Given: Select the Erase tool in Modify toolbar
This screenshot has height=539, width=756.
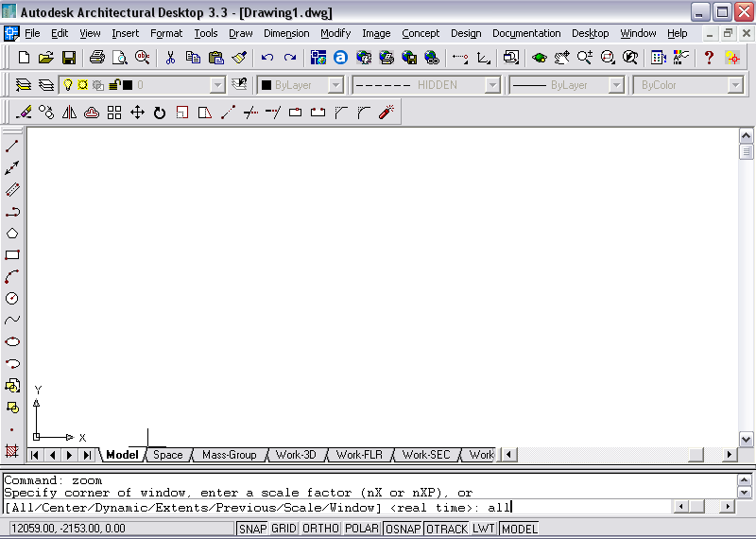Looking at the screenshot, I should point(24,113).
